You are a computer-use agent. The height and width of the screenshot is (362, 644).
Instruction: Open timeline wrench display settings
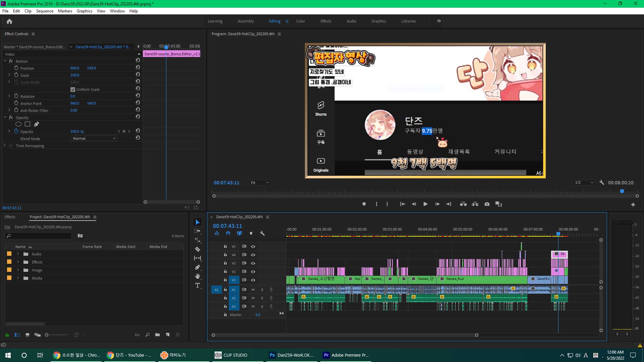262,233
